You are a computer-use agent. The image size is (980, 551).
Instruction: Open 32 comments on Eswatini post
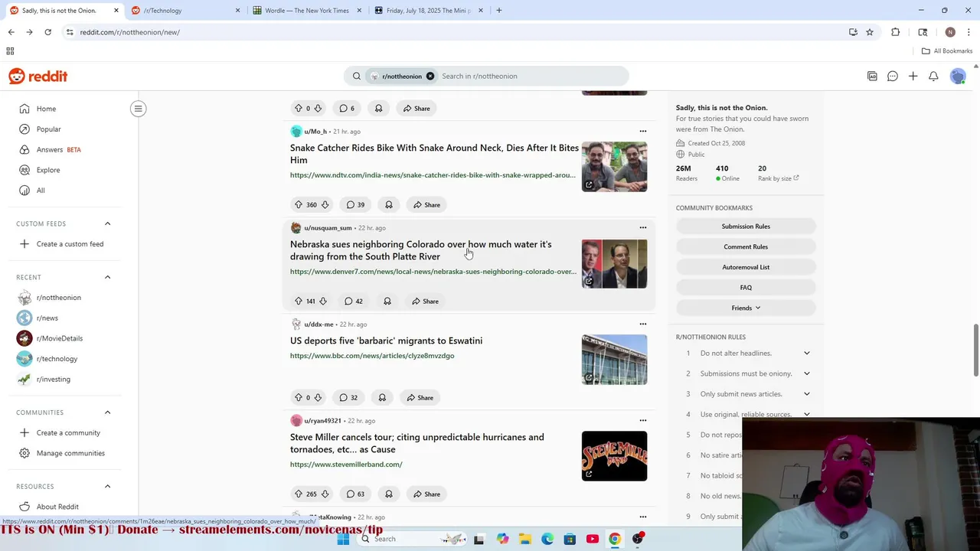coord(348,397)
